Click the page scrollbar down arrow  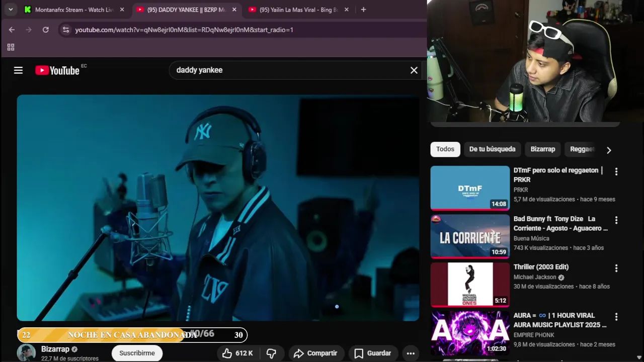coord(639,357)
